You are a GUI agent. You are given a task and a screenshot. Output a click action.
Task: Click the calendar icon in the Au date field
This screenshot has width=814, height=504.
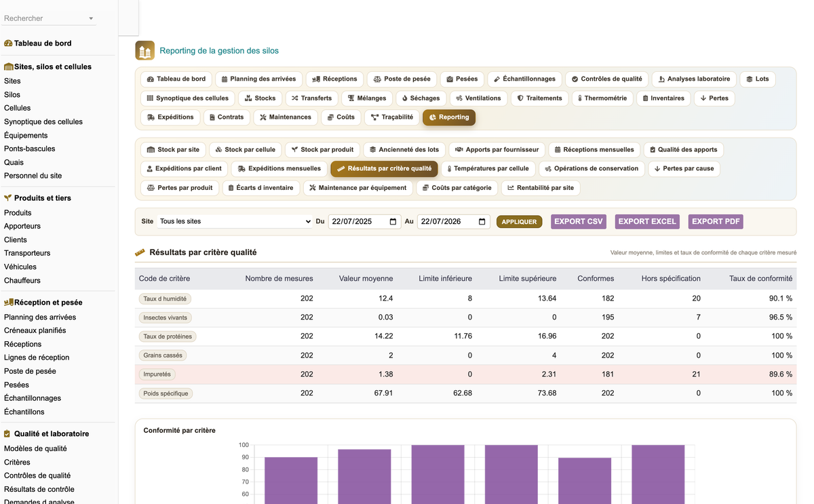[x=482, y=222]
